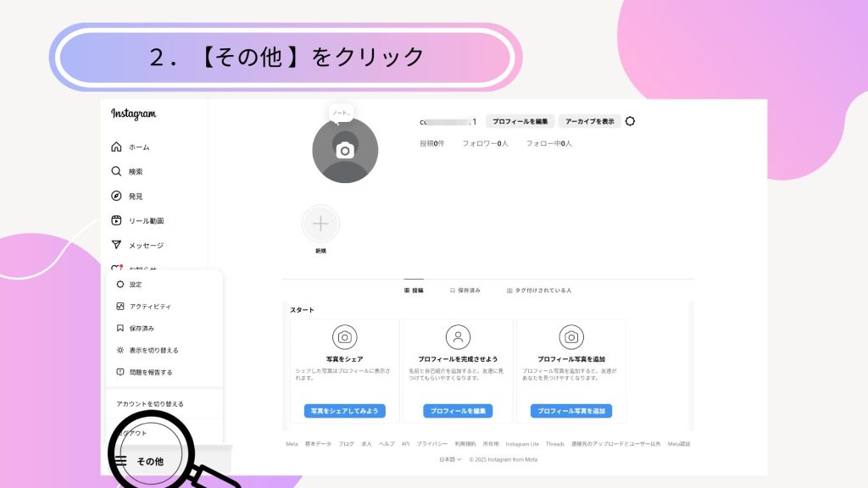868x488 pixels.
Task: Expand the 日本語 language dropdown in the footer
Action: tap(450, 459)
